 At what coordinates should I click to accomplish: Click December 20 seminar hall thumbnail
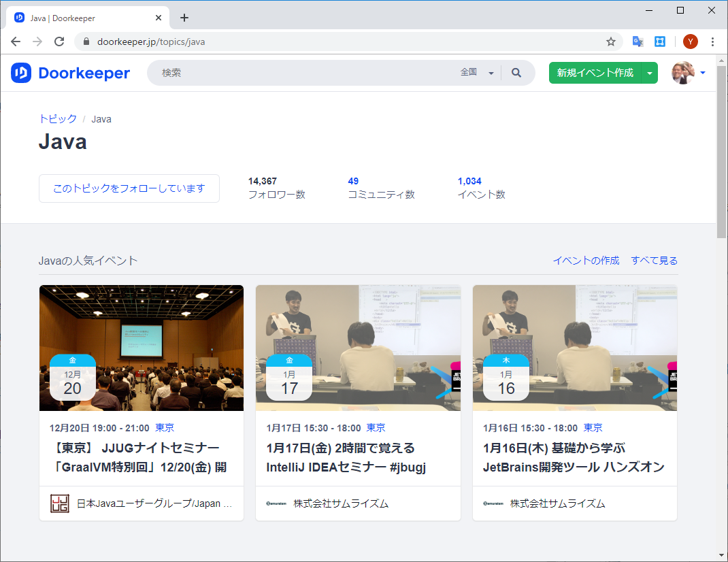point(142,348)
